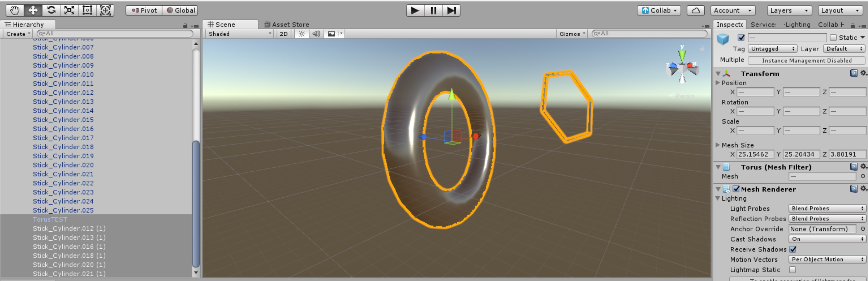
Task: Click Instance Management Disabled button
Action: (806, 60)
